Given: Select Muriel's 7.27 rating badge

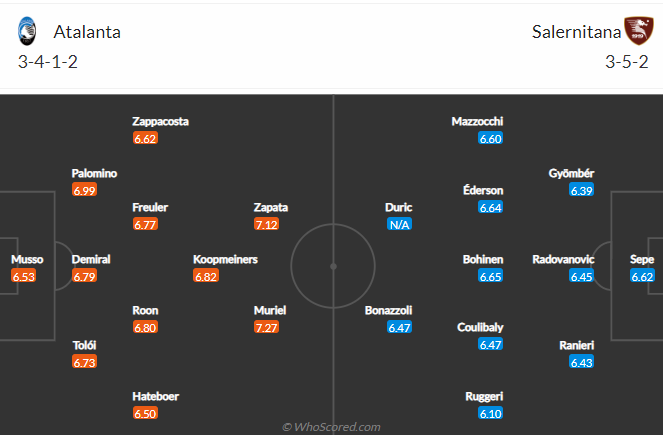Looking at the screenshot, I should click(x=266, y=327).
